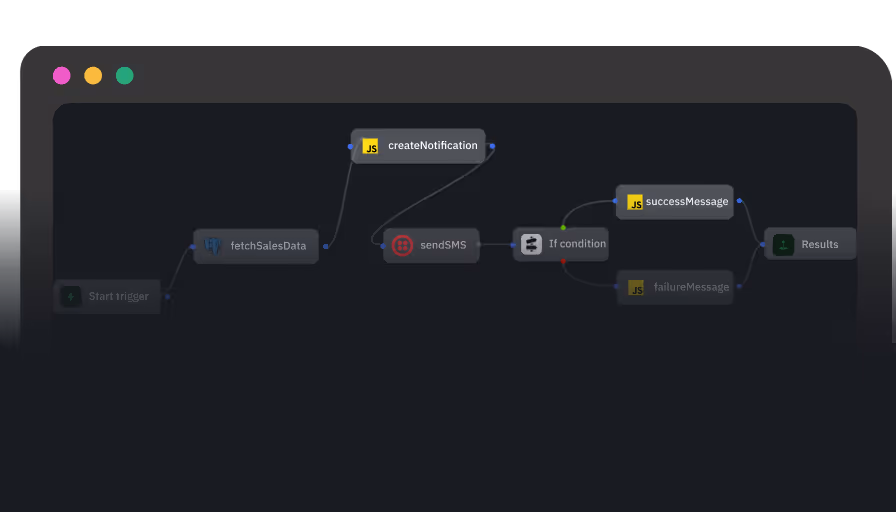Viewport: 896px width, 512px height.
Task: Select the sendSMS node label
Action: [x=443, y=245]
